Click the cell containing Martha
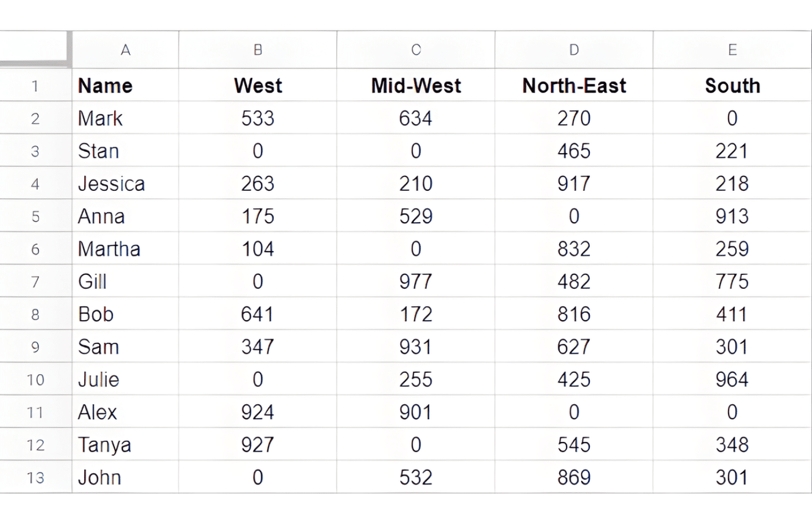The width and height of the screenshot is (812, 522). point(125,248)
